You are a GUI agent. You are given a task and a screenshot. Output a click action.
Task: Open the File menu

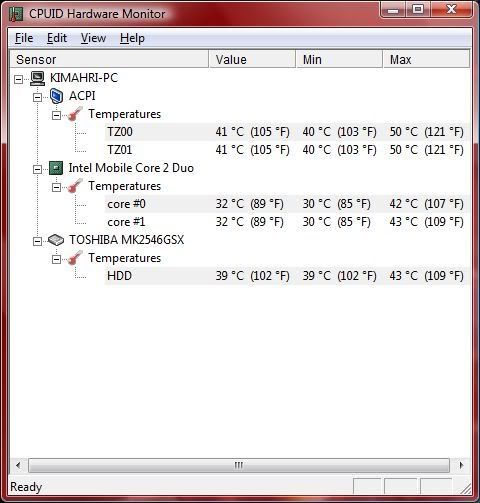pyautogui.click(x=24, y=38)
